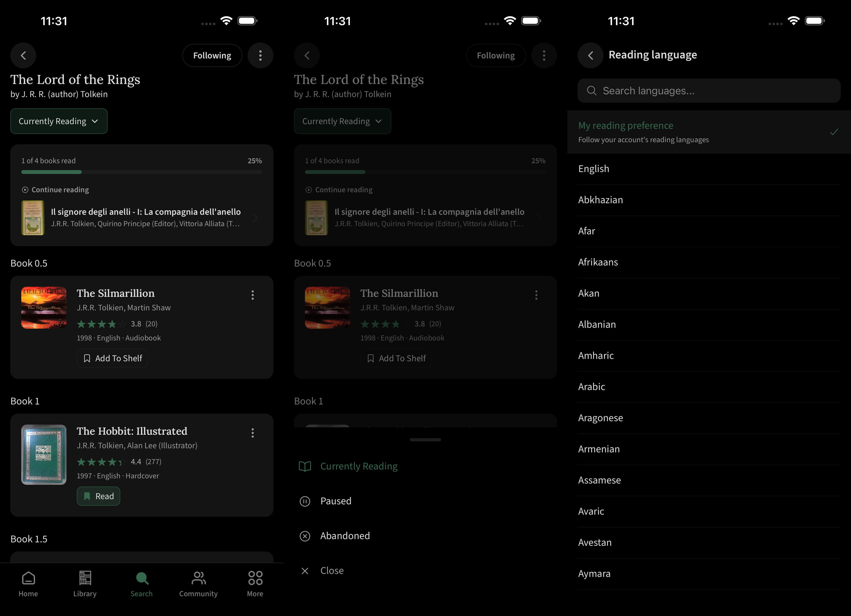This screenshot has height=616, width=851.
Task: Grab the bottom sheet drag handle
Action: pos(425,440)
